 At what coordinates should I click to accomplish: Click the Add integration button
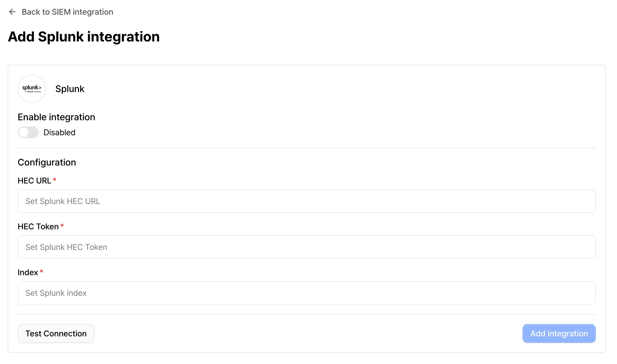(559, 333)
